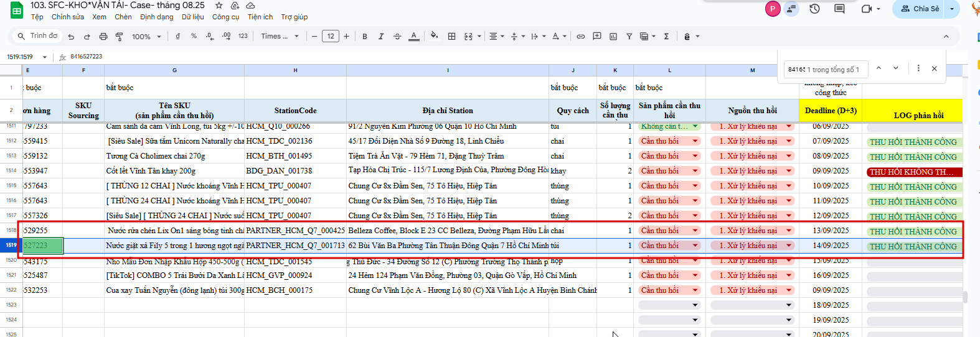Open text color picker

414,36
